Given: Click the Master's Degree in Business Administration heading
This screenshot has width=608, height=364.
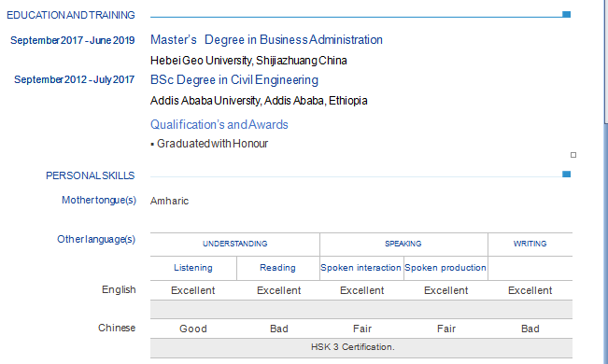Looking at the screenshot, I should (x=266, y=39).
